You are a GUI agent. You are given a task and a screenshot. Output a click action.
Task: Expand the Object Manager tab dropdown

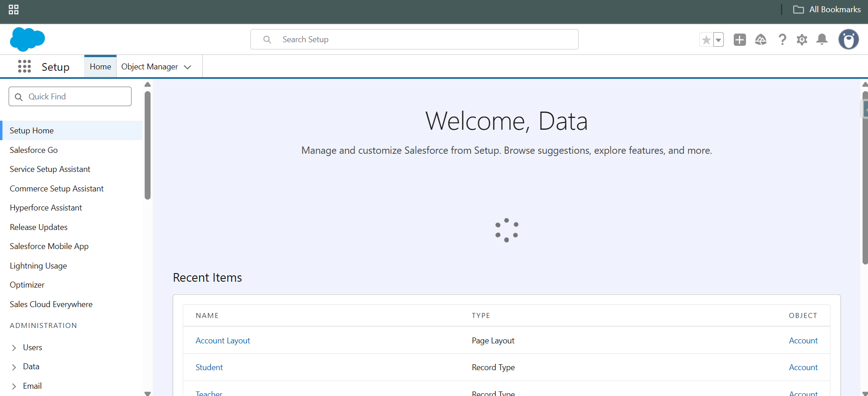(188, 67)
